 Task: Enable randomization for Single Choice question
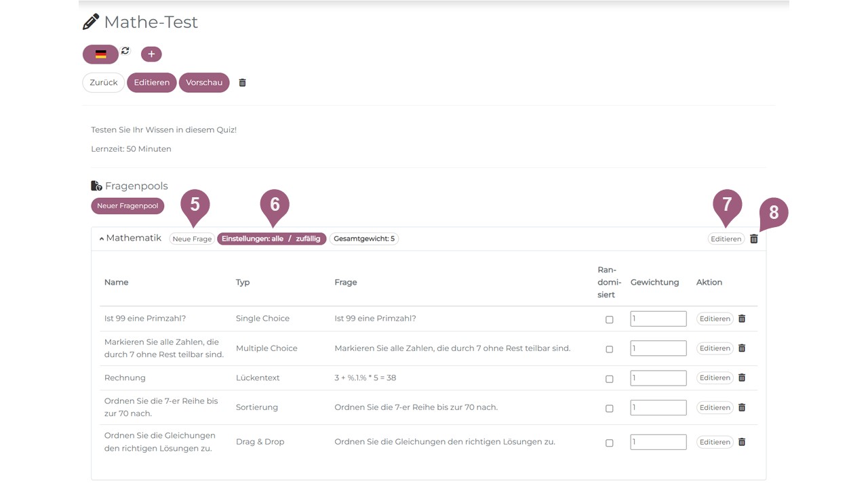coord(609,319)
